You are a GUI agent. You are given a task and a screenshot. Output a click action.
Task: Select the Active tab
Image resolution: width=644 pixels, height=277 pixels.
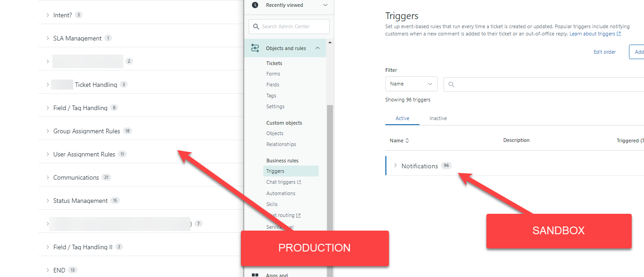[402, 118]
